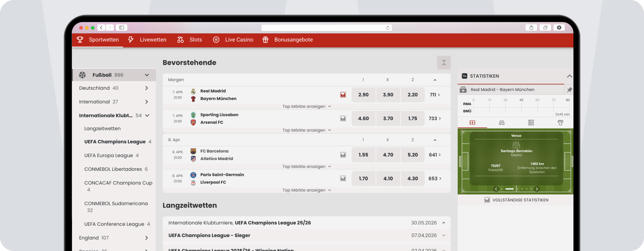Open the browser downloads icon
This screenshot has height=251, width=644.
(559, 28)
